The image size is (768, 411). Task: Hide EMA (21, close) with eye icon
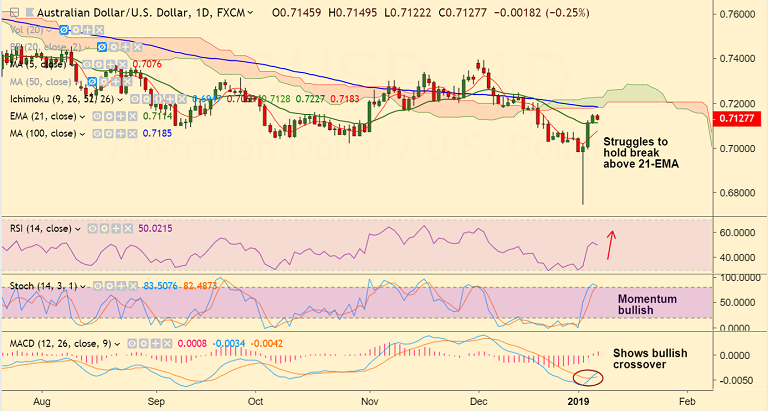coord(97,116)
